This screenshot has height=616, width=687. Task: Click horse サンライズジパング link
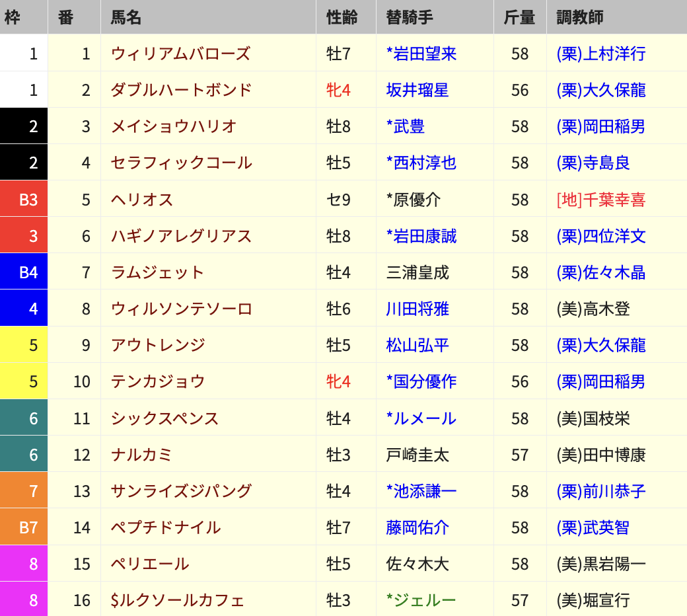[x=181, y=491]
